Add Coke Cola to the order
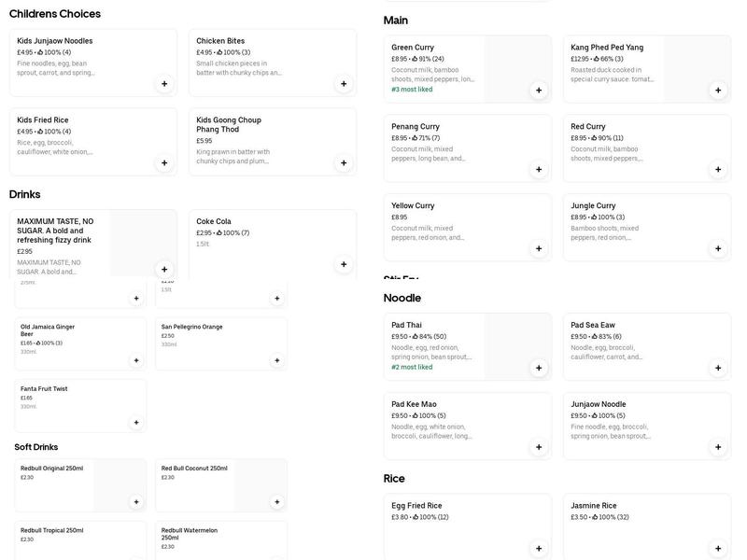 344,264
